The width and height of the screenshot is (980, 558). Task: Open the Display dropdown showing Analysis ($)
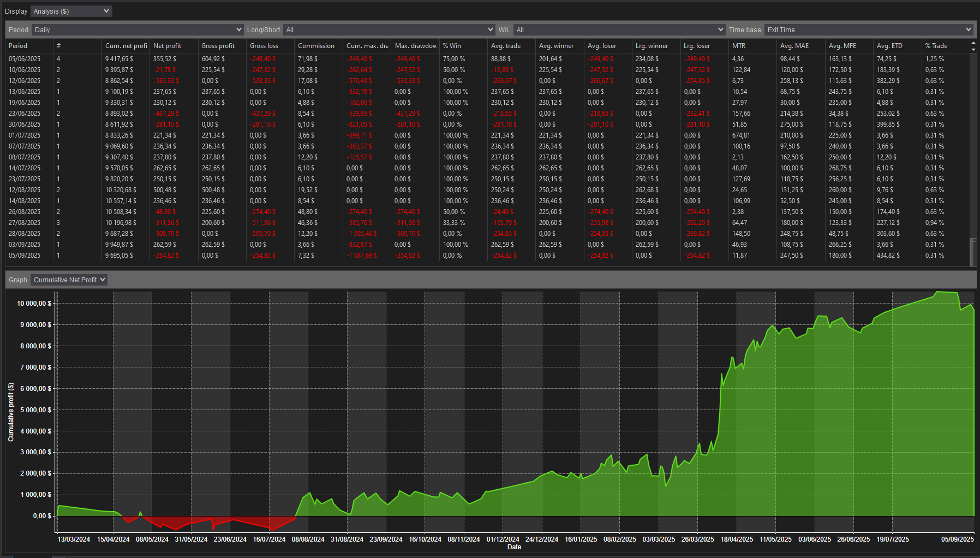click(71, 11)
